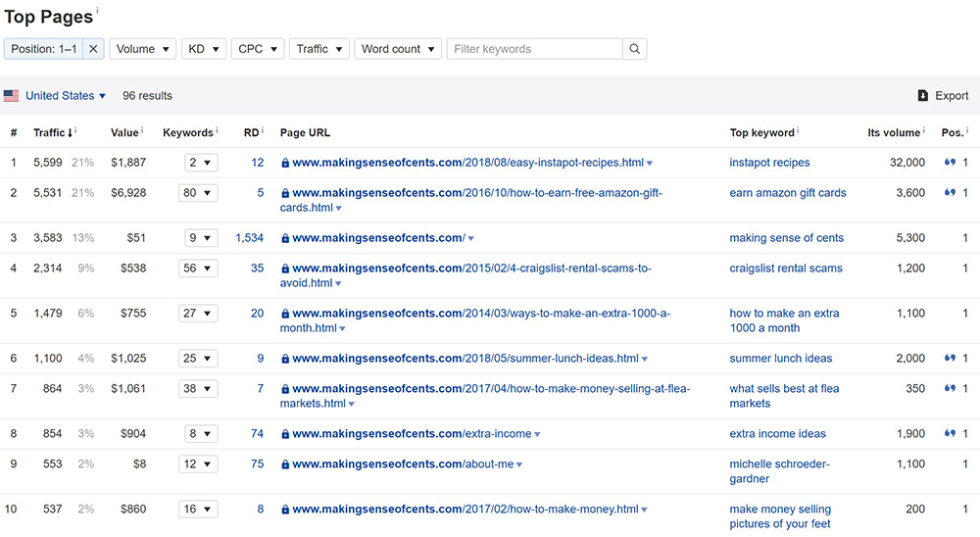
Task: Sort by Its volume column header
Action: click(894, 132)
